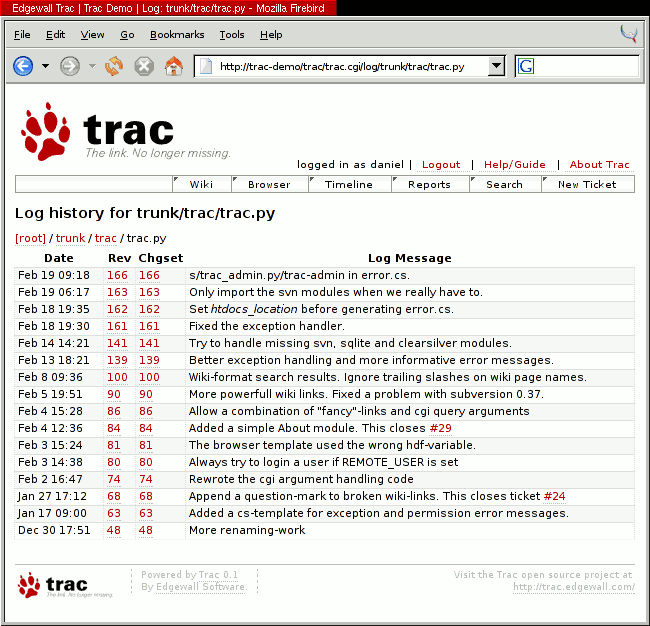Open the File menu

pyautogui.click(x=22, y=35)
